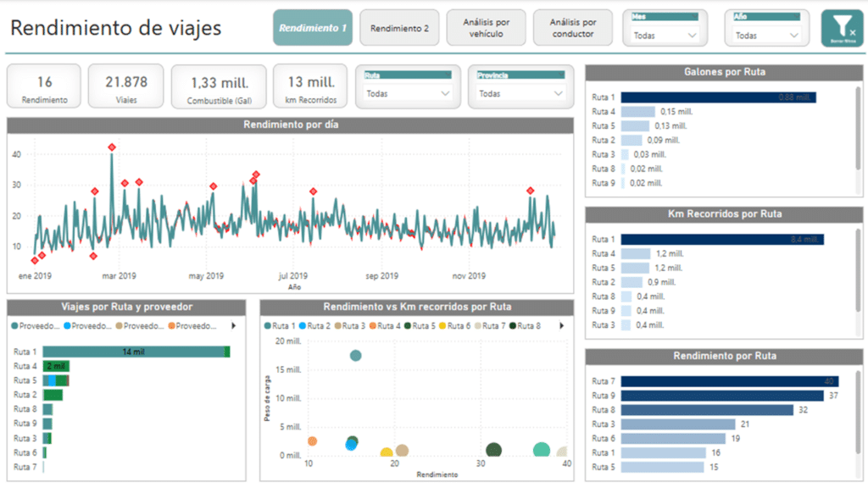Click the Rendimiento de viajes title
Viewport: 868px width, 488px height.
click(115, 28)
